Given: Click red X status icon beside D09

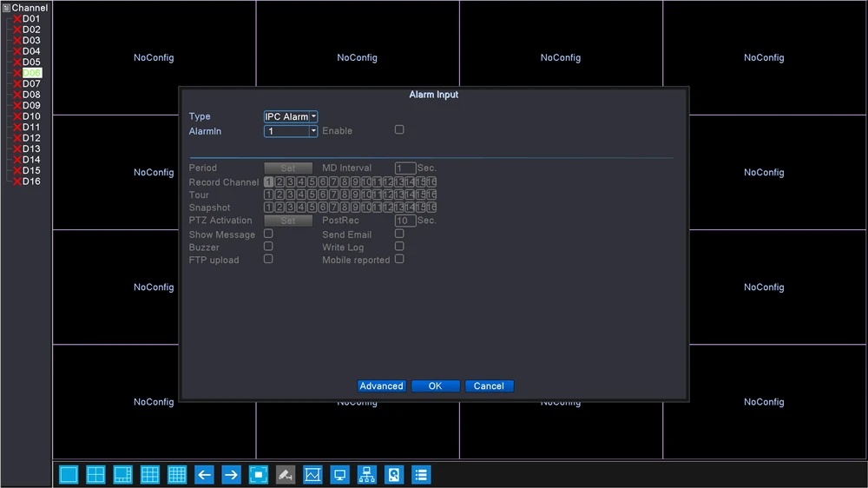Looking at the screenshot, I should tap(17, 106).
